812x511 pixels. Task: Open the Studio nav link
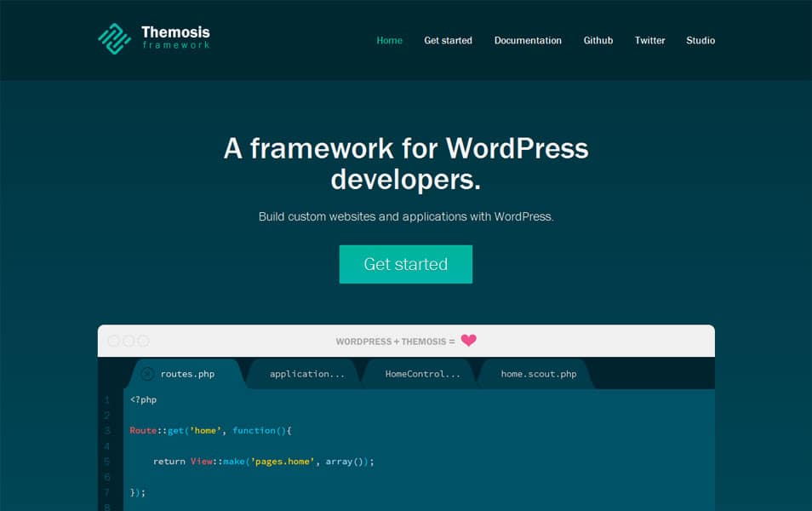700,40
